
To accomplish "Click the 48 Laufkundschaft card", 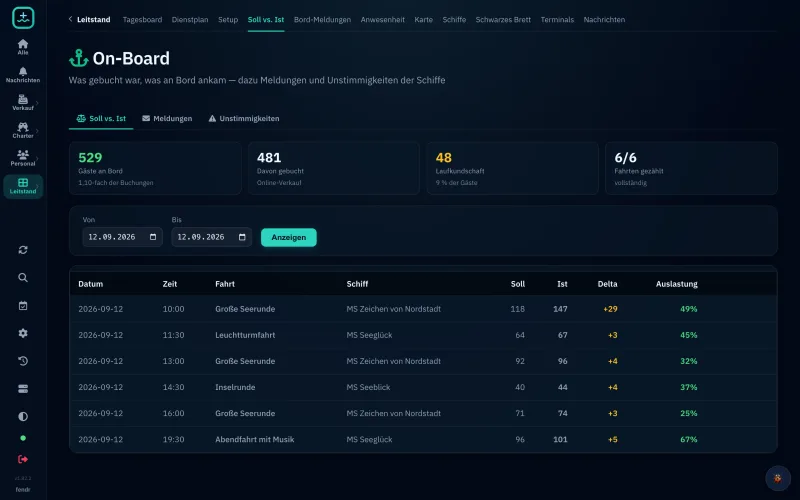I will tap(512, 168).
